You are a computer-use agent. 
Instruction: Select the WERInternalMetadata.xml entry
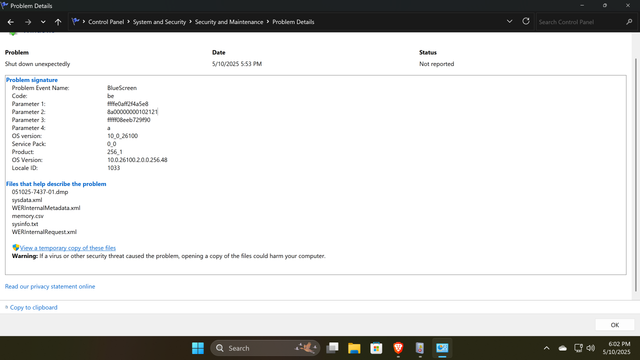(x=46, y=208)
